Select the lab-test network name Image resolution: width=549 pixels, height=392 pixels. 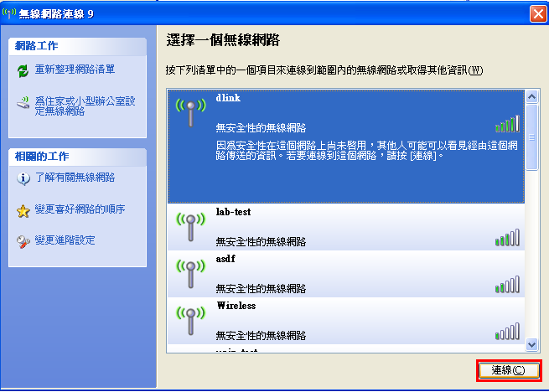pos(233,212)
